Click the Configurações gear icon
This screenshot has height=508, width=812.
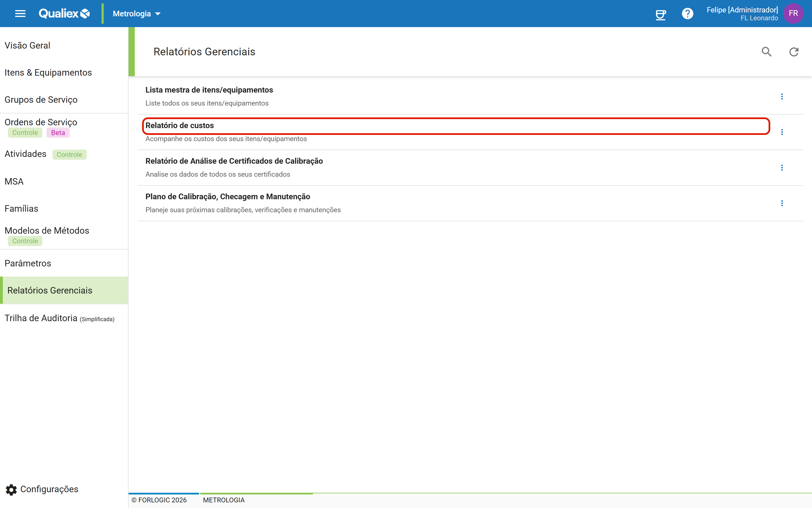(11, 490)
